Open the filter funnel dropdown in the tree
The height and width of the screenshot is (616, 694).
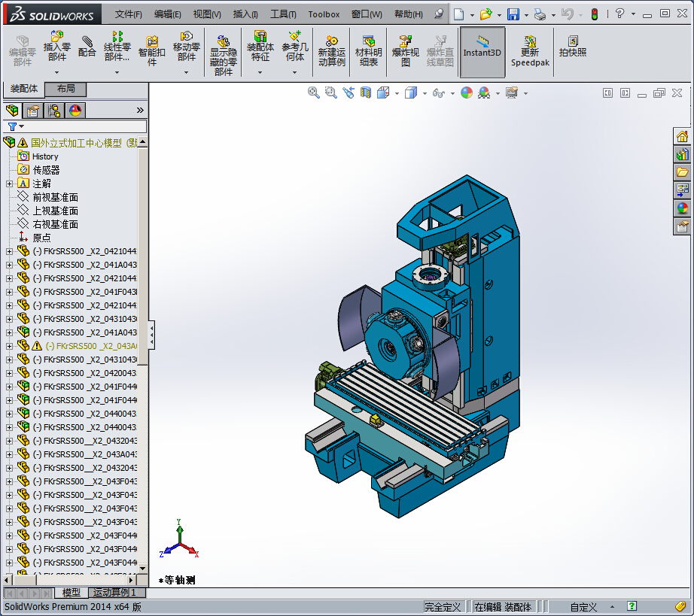click(x=16, y=127)
